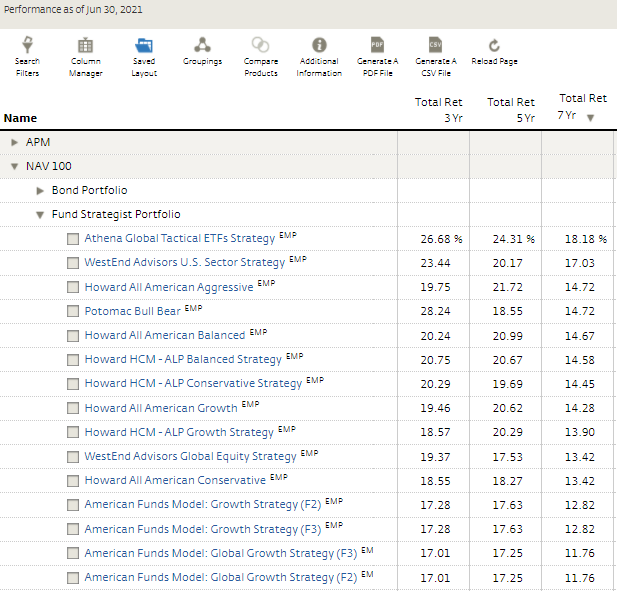Open American Funds Growth Strategy (F3) link

203,529
